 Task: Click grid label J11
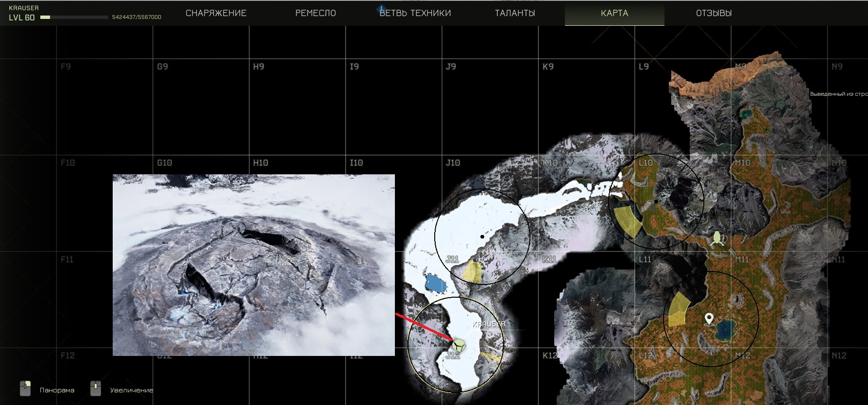pyautogui.click(x=452, y=259)
